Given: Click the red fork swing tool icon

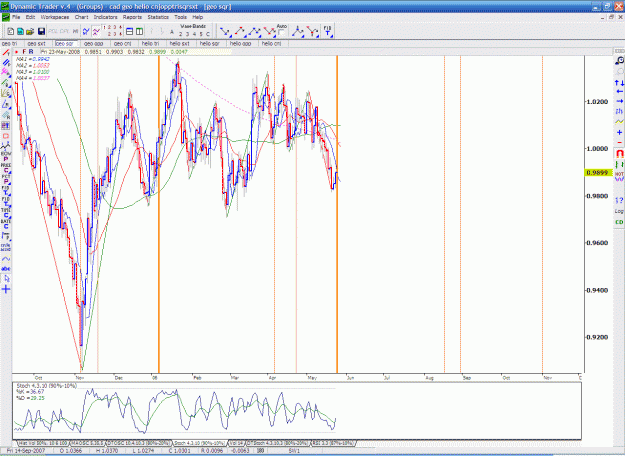Looking at the screenshot, I should click(312, 31).
